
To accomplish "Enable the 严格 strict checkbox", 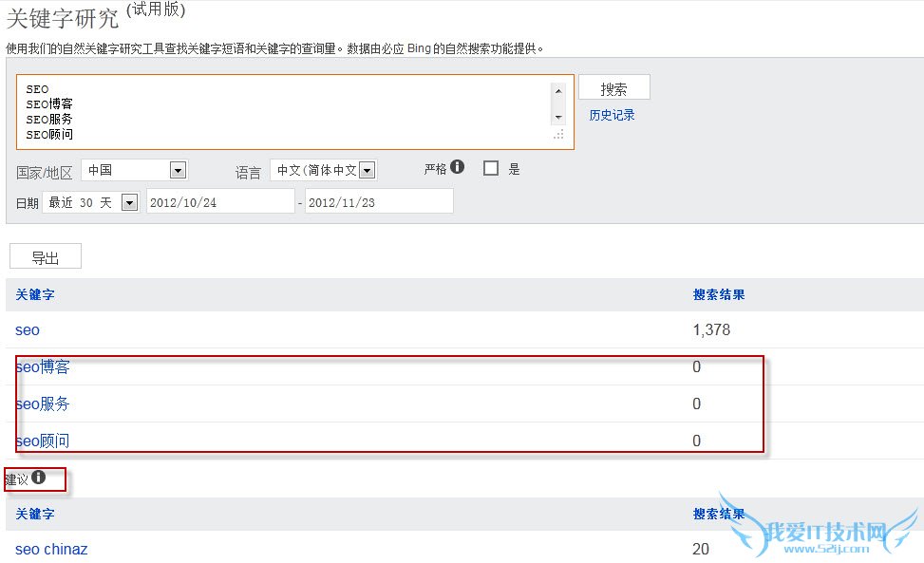I will click(x=491, y=168).
